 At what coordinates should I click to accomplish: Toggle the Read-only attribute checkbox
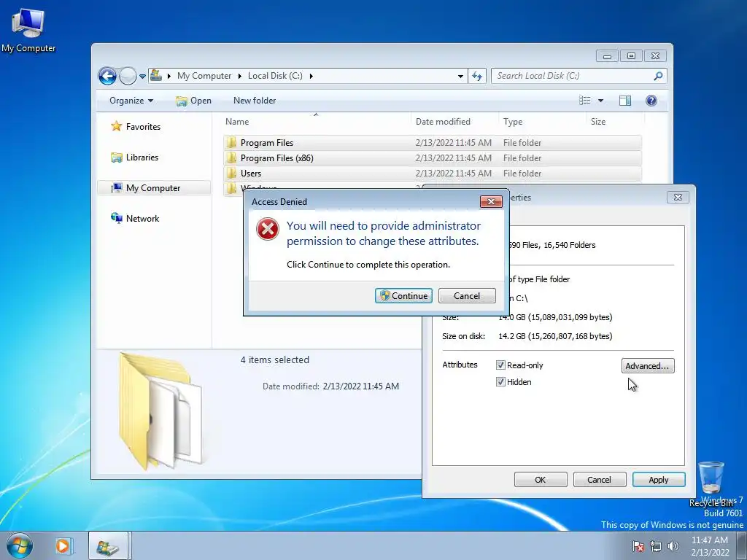click(x=500, y=365)
